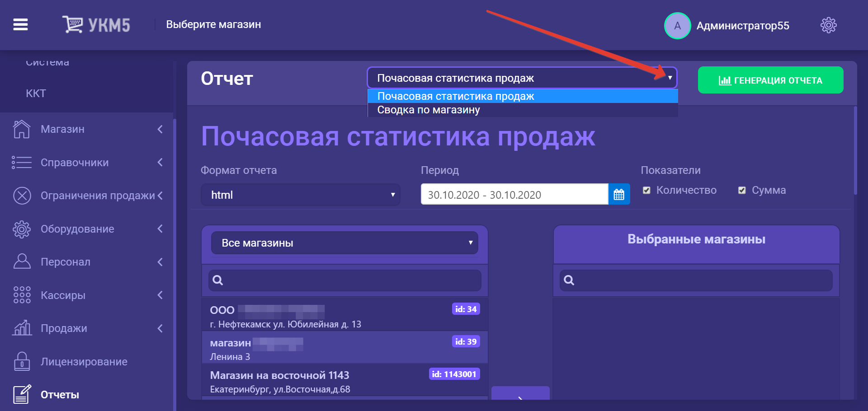Click the Оборудование gear icon in the sidebar

(x=21, y=229)
